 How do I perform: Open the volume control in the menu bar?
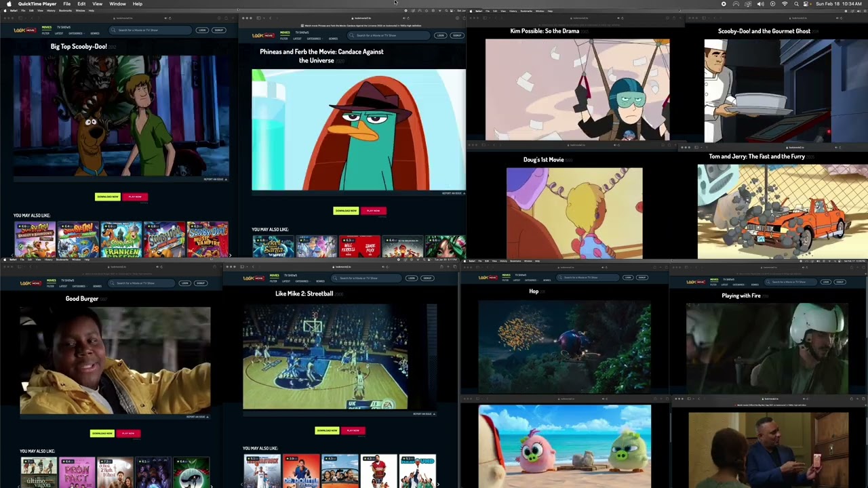point(760,4)
